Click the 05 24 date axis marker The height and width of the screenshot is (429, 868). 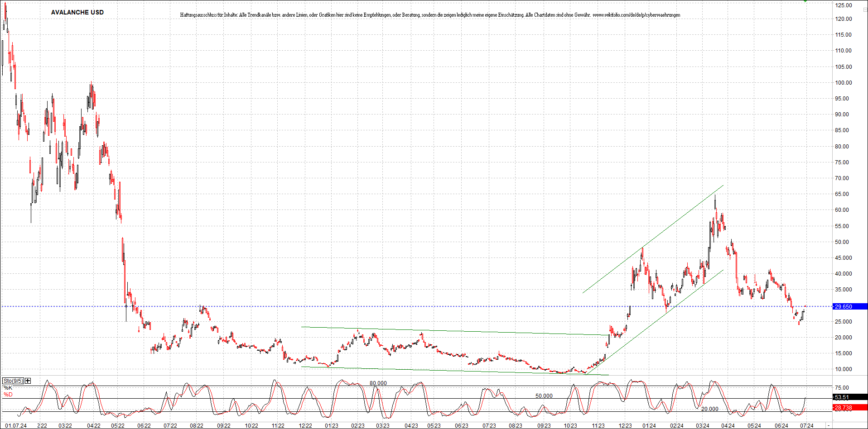(754, 426)
